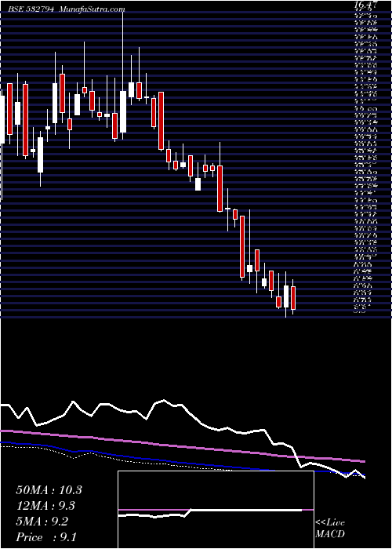Select the 50MA : 10.3 reading

coord(49,490)
